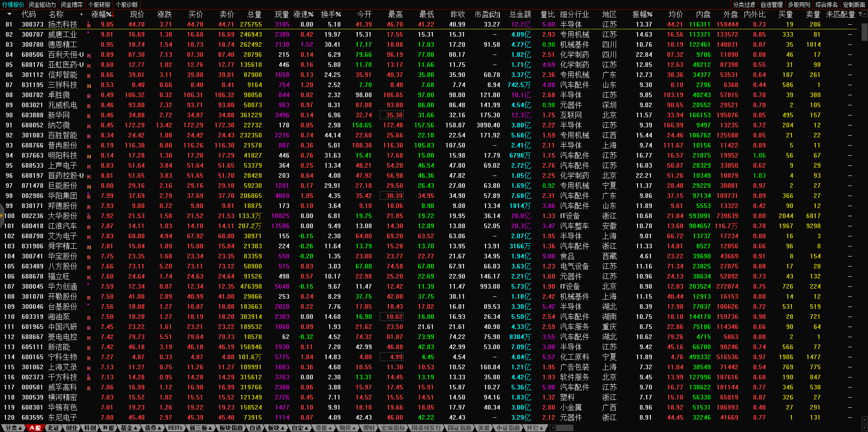The height and width of the screenshot is (432, 868).
Task: Click the left edge panel expand handle
Action: click(x=2, y=216)
